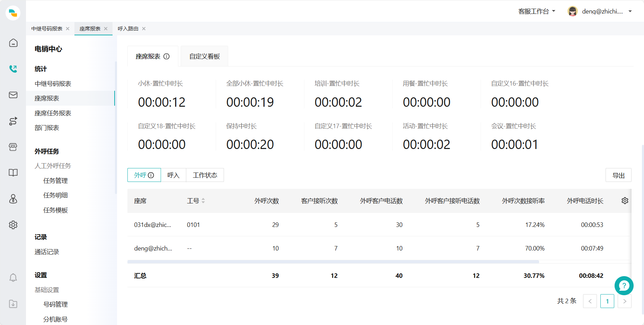Viewport: 644px width, 325px height.
Task: Open the notifications bell icon
Action: click(x=13, y=278)
